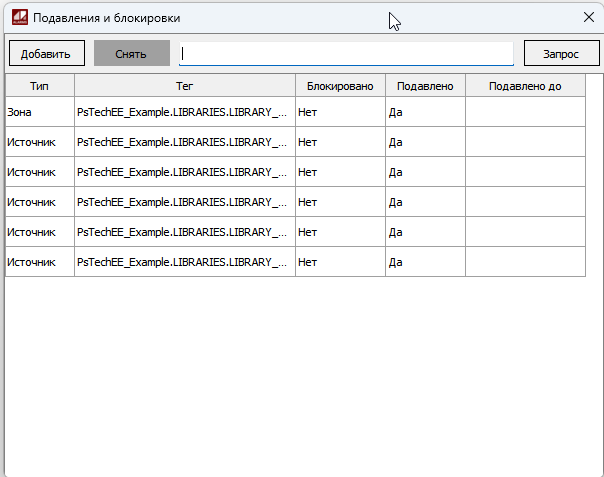Screen dimensions: 604x477
Task: Select the first Источник row
Action: [40, 142]
